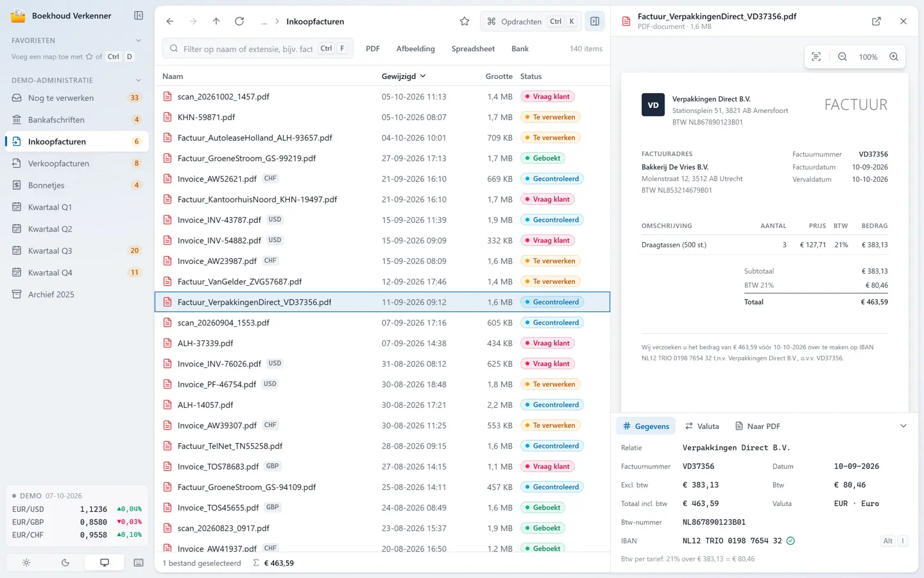
Task: Switch to the Valuta tab
Action: pos(702,426)
